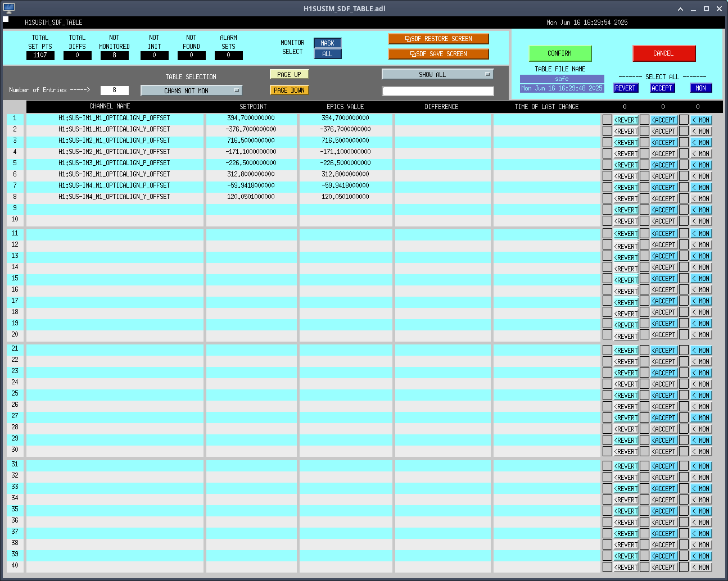Click the table file name 'safe' field

(562, 79)
